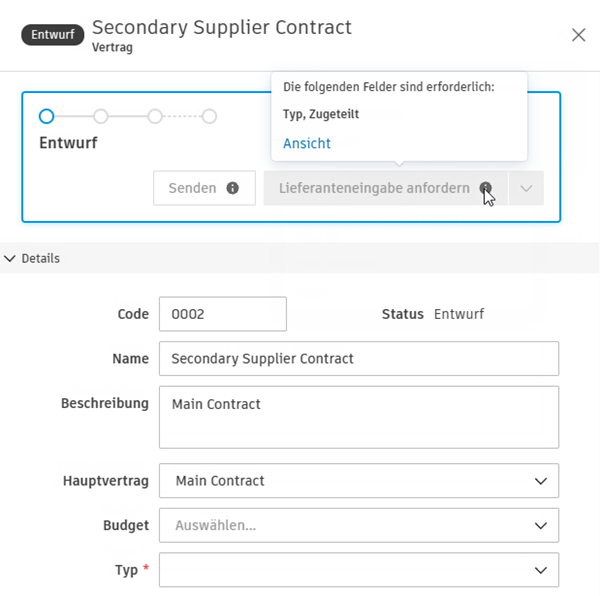Click into the Code field
This screenshot has height=596, width=600.
[x=222, y=314]
